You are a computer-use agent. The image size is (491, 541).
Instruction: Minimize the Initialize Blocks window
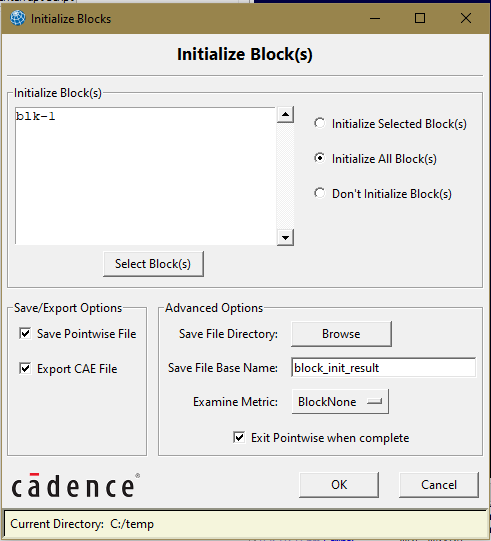pyautogui.click(x=375, y=18)
